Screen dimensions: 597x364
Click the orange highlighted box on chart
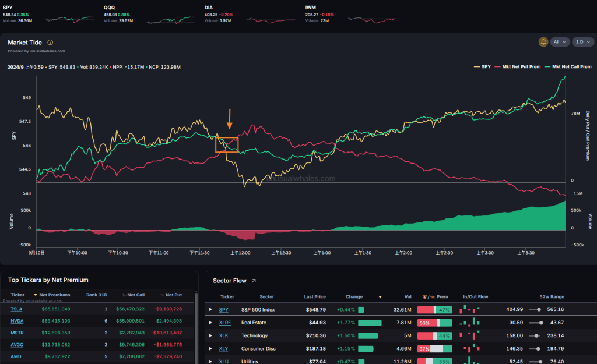coord(227,144)
